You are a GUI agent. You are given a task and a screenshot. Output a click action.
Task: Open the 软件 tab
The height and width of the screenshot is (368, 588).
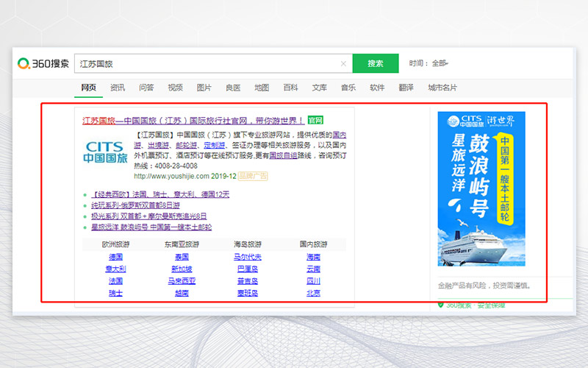pyautogui.click(x=377, y=88)
